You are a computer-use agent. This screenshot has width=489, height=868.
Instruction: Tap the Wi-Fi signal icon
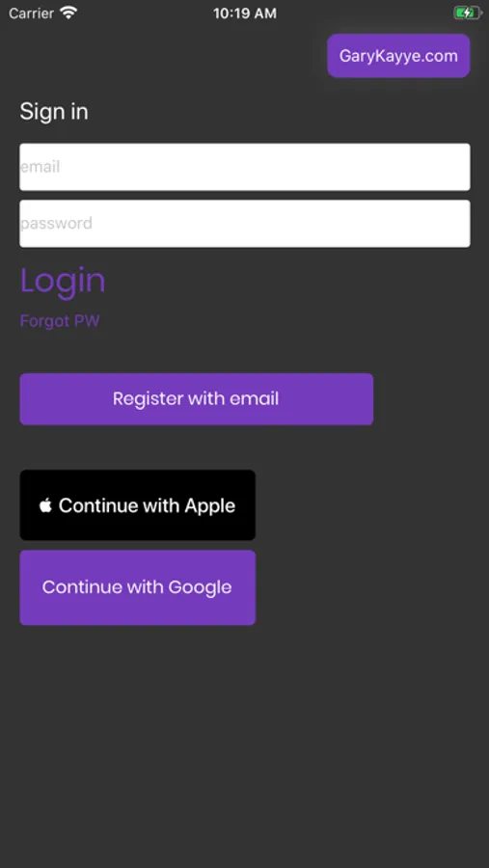coord(69,13)
